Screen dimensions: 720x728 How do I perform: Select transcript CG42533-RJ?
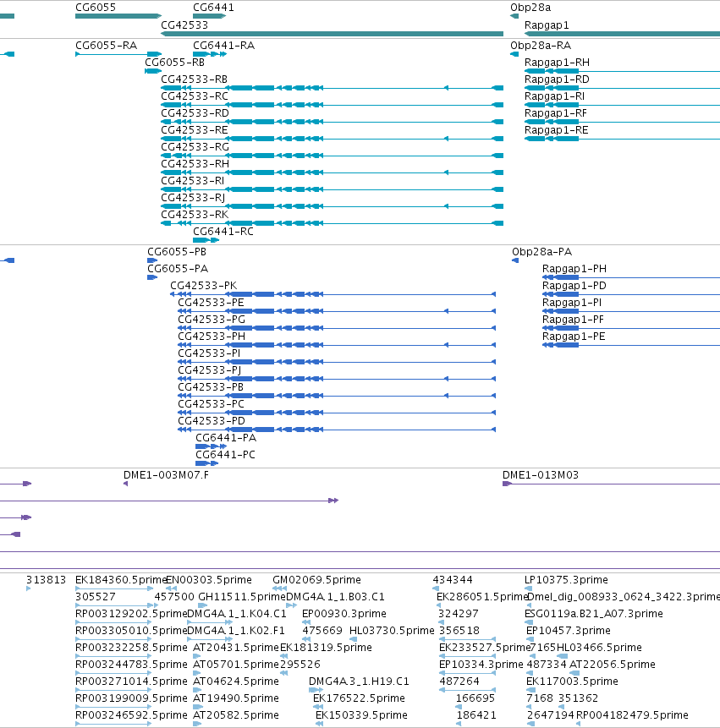(193, 198)
